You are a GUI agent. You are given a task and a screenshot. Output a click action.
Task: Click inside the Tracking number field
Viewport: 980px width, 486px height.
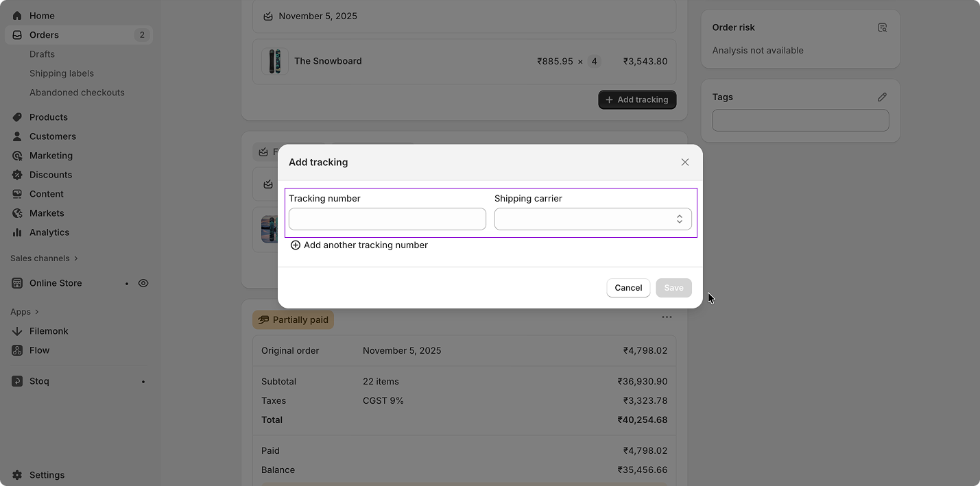387,219
